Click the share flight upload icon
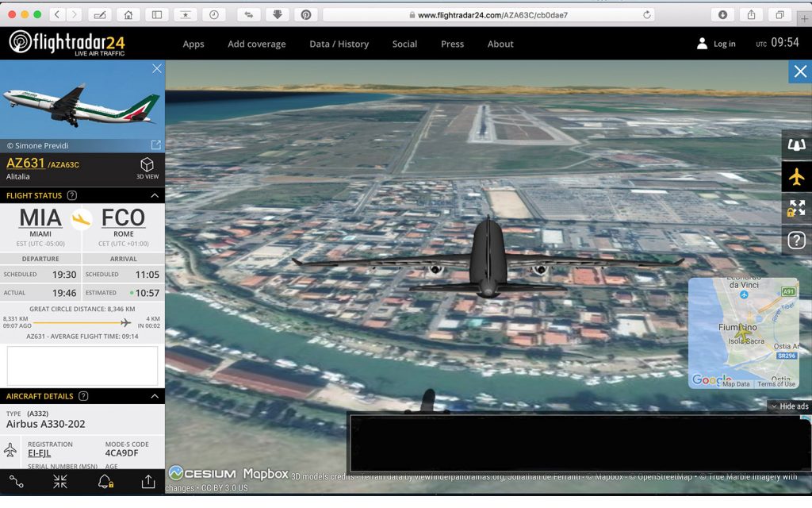This screenshot has width=812, height=508. pos(148,482)
